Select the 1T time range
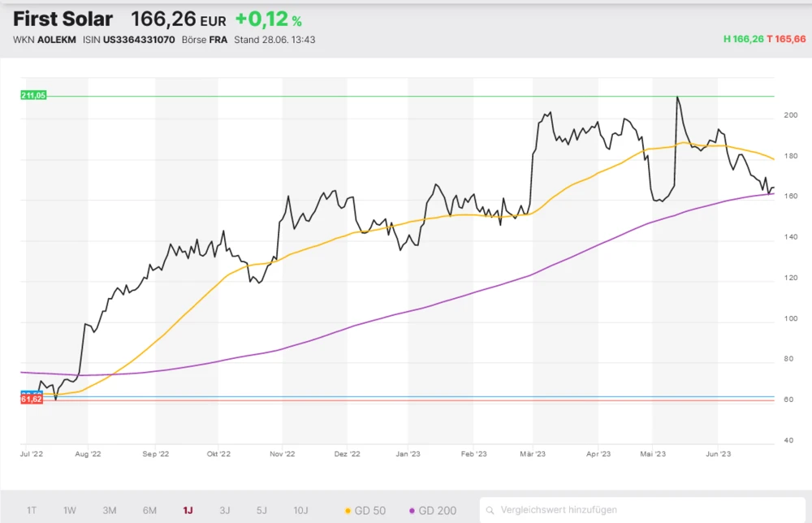The height and width of the screenshot is (523, 812). pyautogui.click(x=32, y=510)
